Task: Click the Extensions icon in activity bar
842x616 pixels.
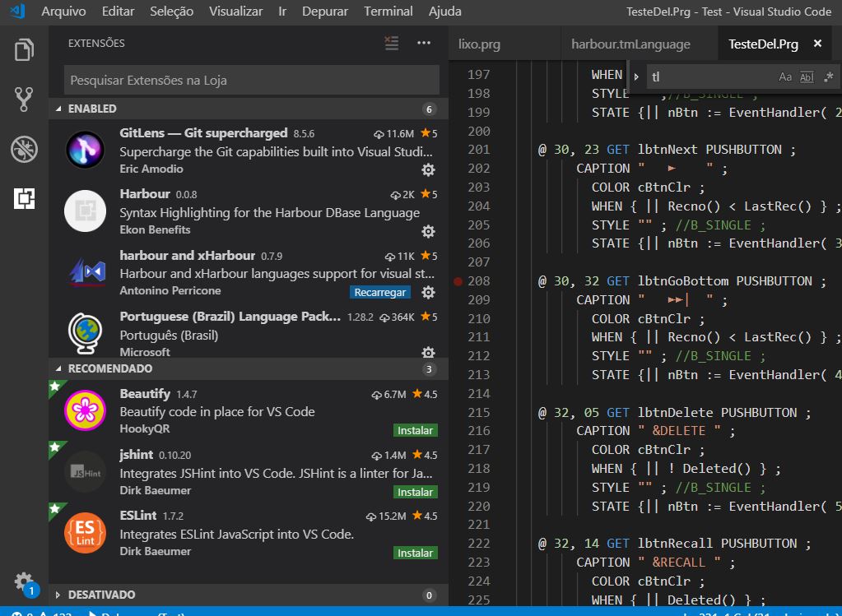Action: (24, 198)
